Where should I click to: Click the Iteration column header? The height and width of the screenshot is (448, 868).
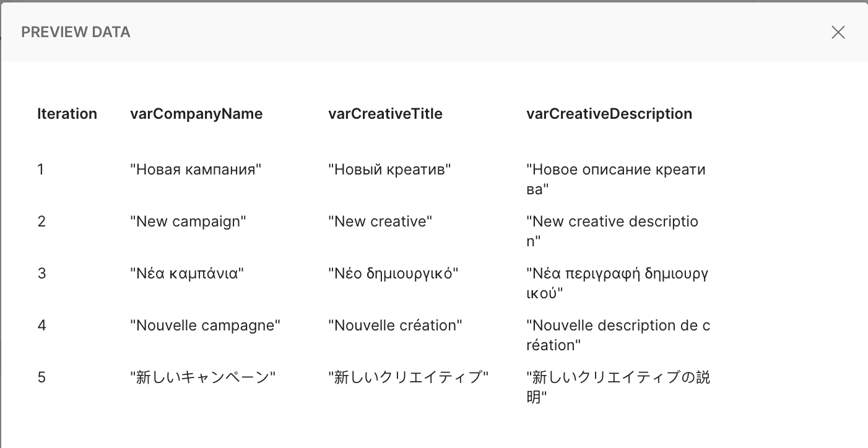tap(67, 114)
